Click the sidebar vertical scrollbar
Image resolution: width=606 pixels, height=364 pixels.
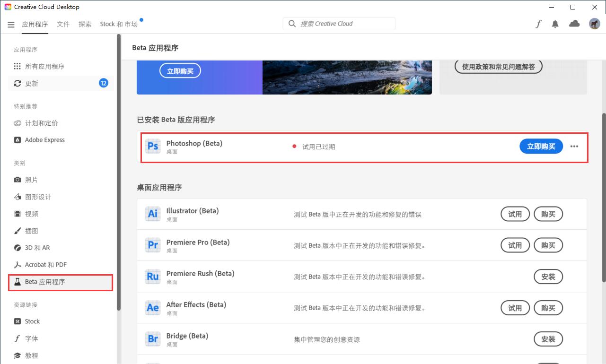tap(119, 173)
